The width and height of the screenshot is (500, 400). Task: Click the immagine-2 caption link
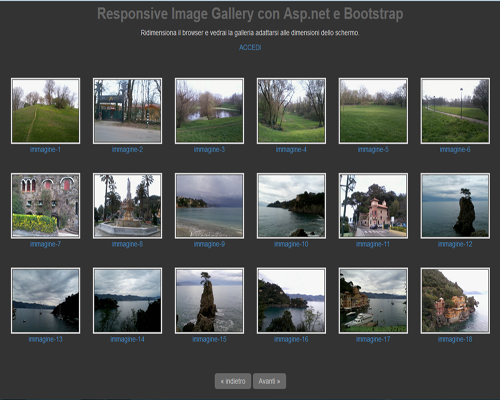127,150
